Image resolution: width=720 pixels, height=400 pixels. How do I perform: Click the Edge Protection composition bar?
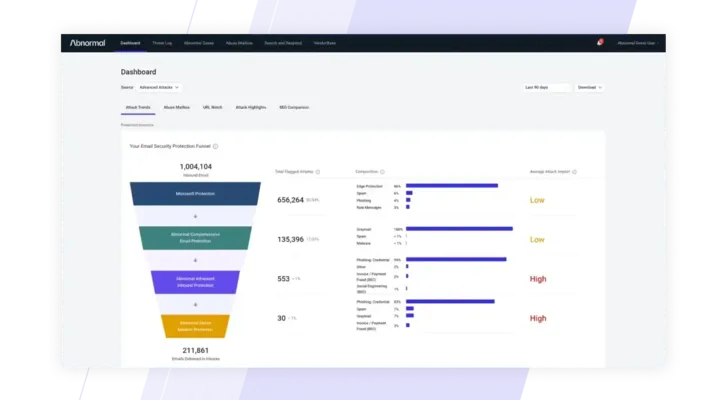click(452, 186)
